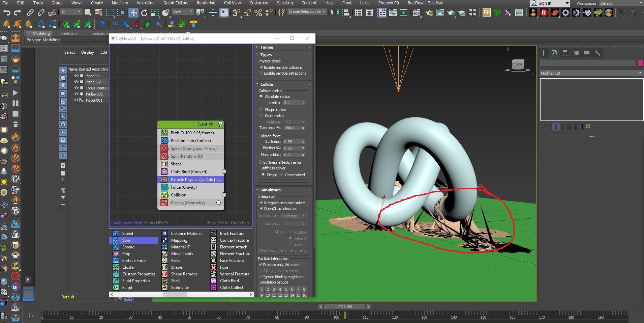Select the Shape radius radio option
Screen dimensions: 644x323
[x=261, y=110]
